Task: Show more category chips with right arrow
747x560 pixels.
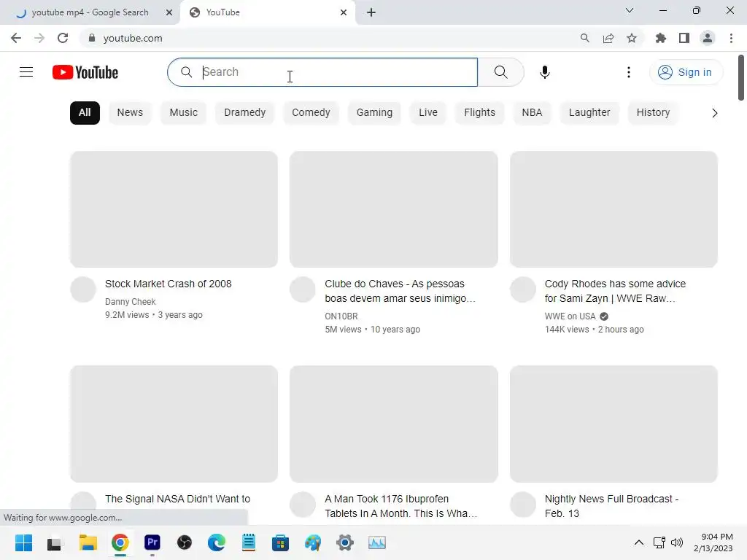Action: 715,113
